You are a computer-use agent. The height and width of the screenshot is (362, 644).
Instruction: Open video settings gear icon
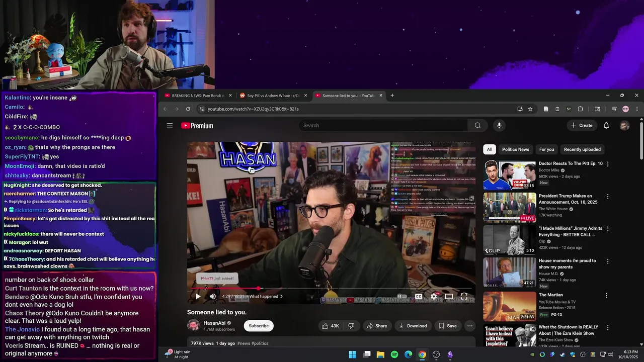click(434, 297)
